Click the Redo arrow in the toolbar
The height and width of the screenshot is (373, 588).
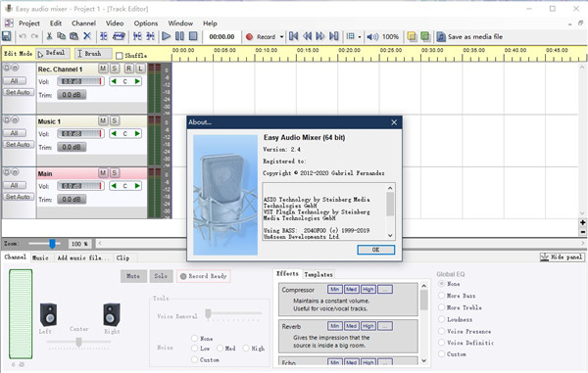click(34, 36)
